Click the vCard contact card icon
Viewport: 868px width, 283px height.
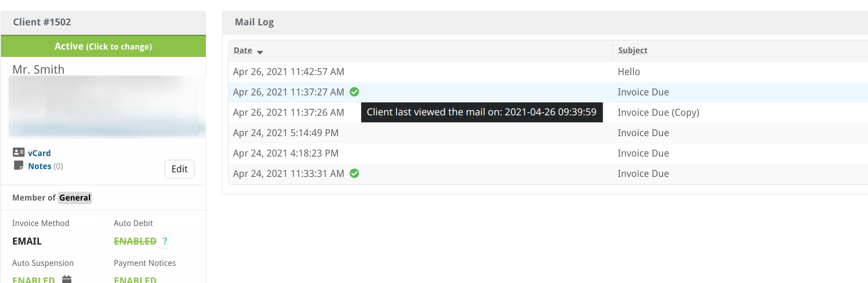(18, 152)
